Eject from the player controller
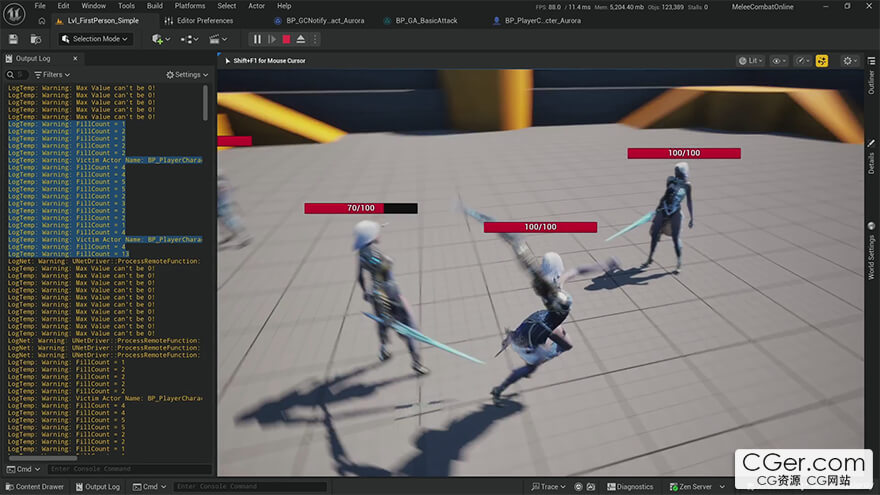This screenshot has width=880, height=495. 301,39
